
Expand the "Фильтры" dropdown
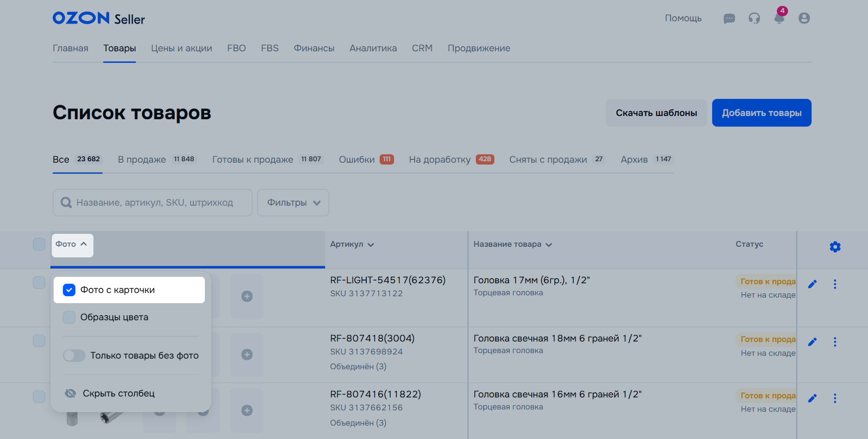(x=293, y=202)
